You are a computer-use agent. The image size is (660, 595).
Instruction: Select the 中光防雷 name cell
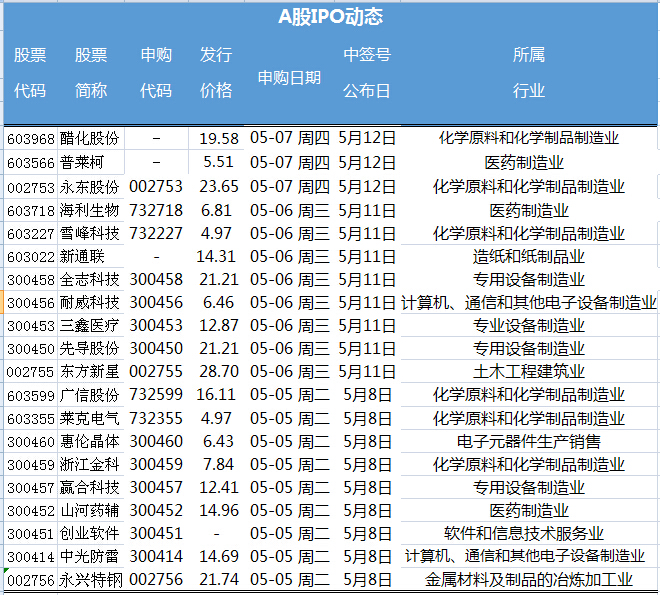[x=90, y=557]
